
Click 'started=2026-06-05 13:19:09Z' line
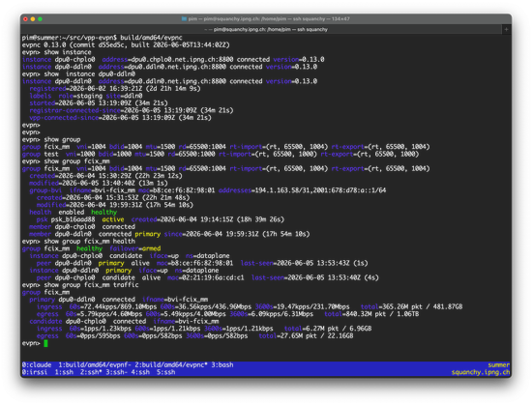click(99, 103)
